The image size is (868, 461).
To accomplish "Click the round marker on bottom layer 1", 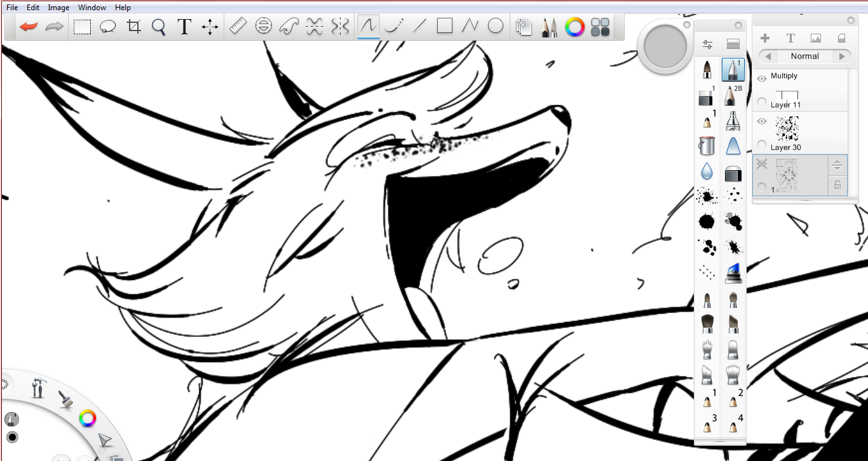I will 762,187.
